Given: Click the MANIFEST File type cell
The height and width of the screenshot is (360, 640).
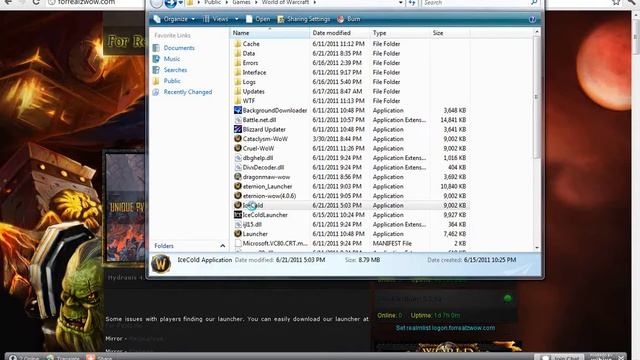Looking at the screenshot, I should coord(392,243).
